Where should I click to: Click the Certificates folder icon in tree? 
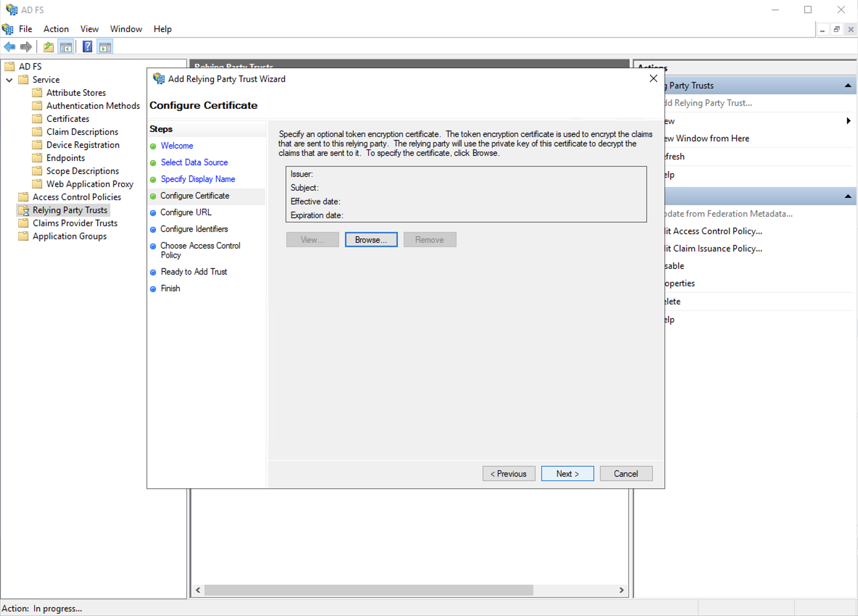37,119
